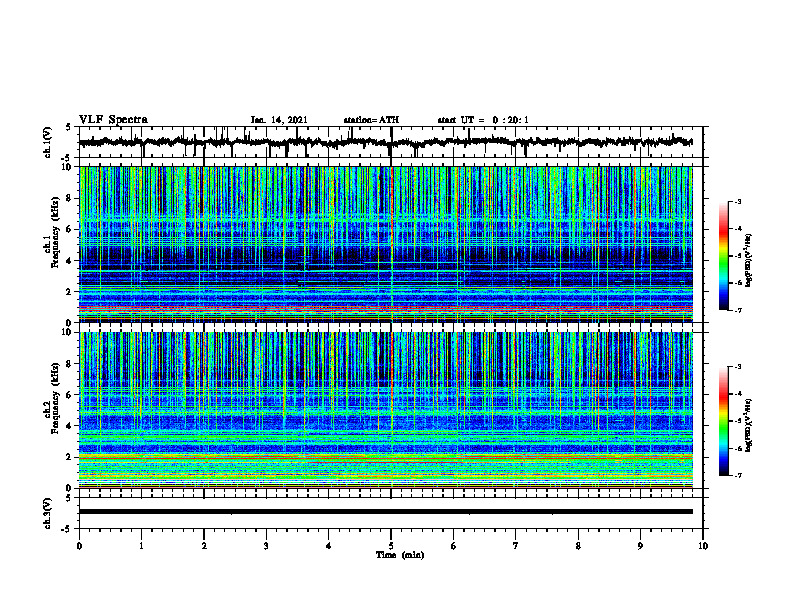
Task: Click time axis tick label "7"
Action: [x=516, y=546]
